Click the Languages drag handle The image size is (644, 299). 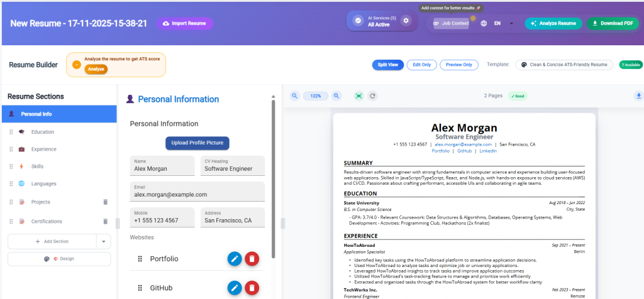point(11,184)
